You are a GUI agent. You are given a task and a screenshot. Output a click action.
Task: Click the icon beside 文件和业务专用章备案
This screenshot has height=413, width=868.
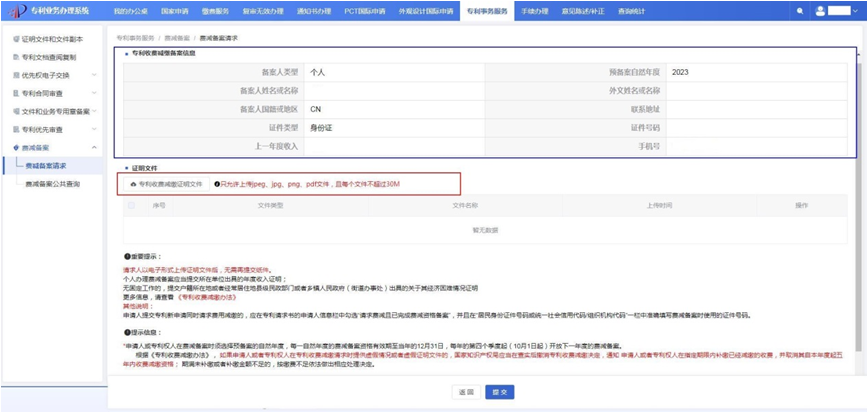(16, 111)
